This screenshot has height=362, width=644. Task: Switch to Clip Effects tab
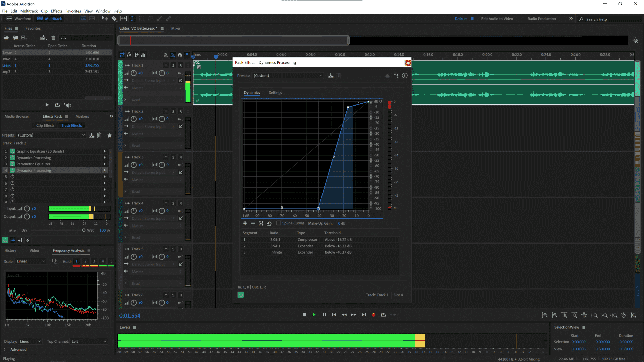point(45,126)
